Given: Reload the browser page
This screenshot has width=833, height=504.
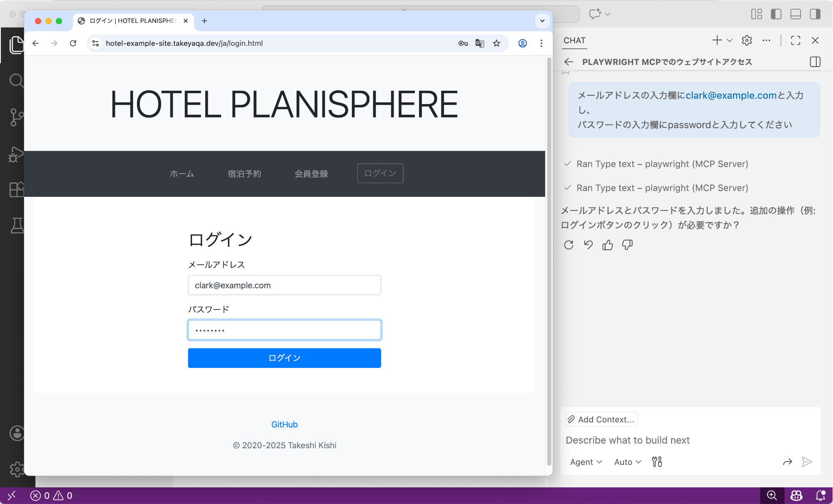Looking at the screenshot, I should pos(73,43).
